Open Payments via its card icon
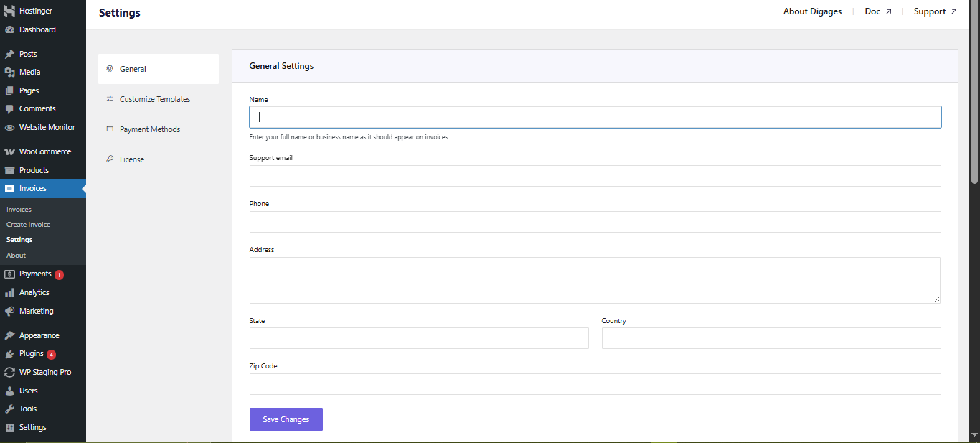 click(10, 274)
